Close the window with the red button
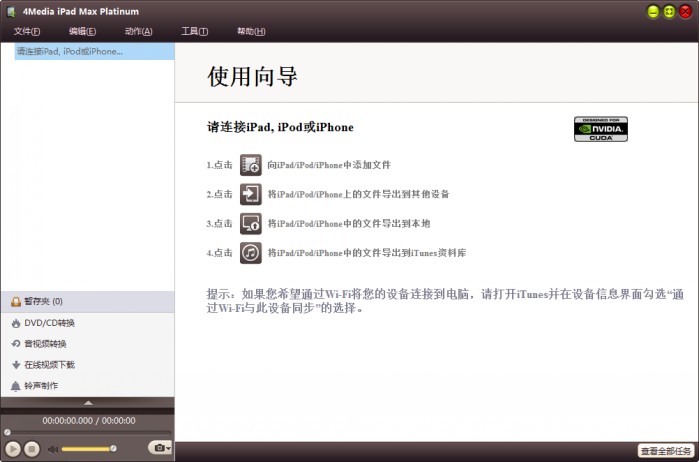The height and width of the screenshot is (462, 699). pos(685,12)
